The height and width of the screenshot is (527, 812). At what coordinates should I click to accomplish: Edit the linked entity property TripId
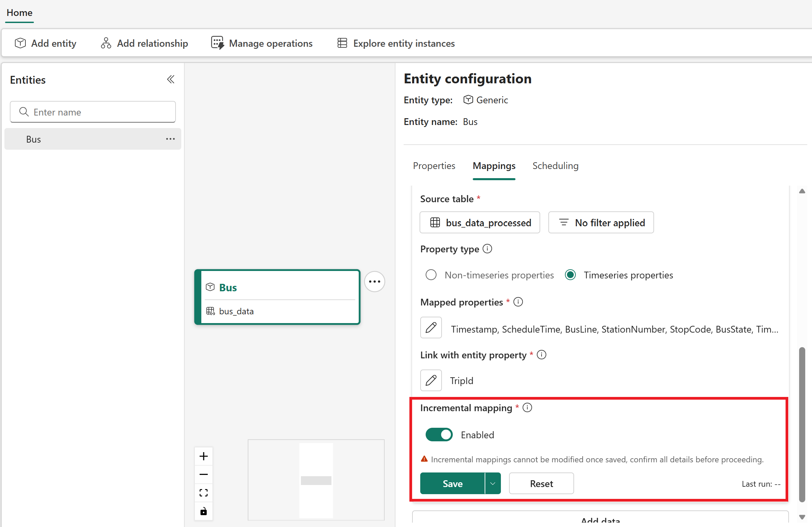coord(431,380)
